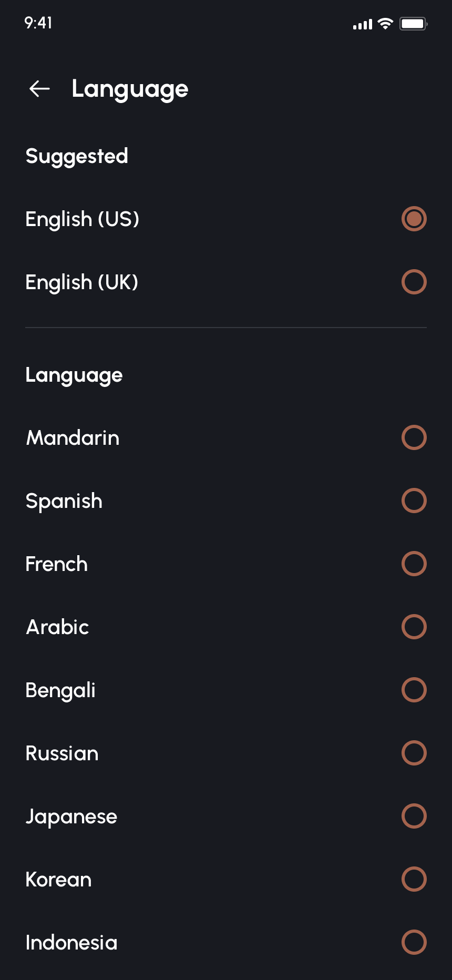Screen dimensions: 452x980
Task: Select the French radio option
Action: point(414,564)
